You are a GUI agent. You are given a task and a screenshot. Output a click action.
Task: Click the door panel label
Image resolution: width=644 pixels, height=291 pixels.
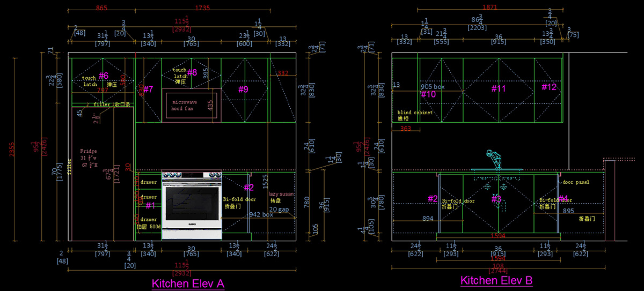click(x=575, y=182)
